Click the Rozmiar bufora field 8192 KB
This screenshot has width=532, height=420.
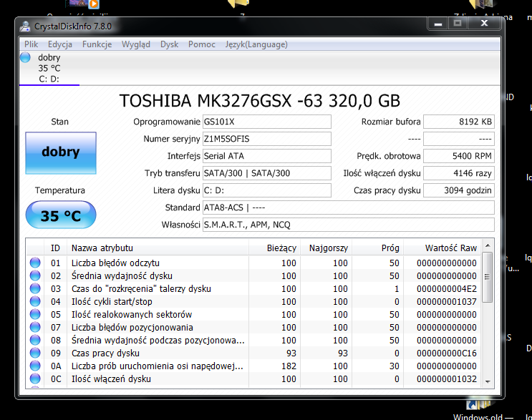tap(459, 122)
